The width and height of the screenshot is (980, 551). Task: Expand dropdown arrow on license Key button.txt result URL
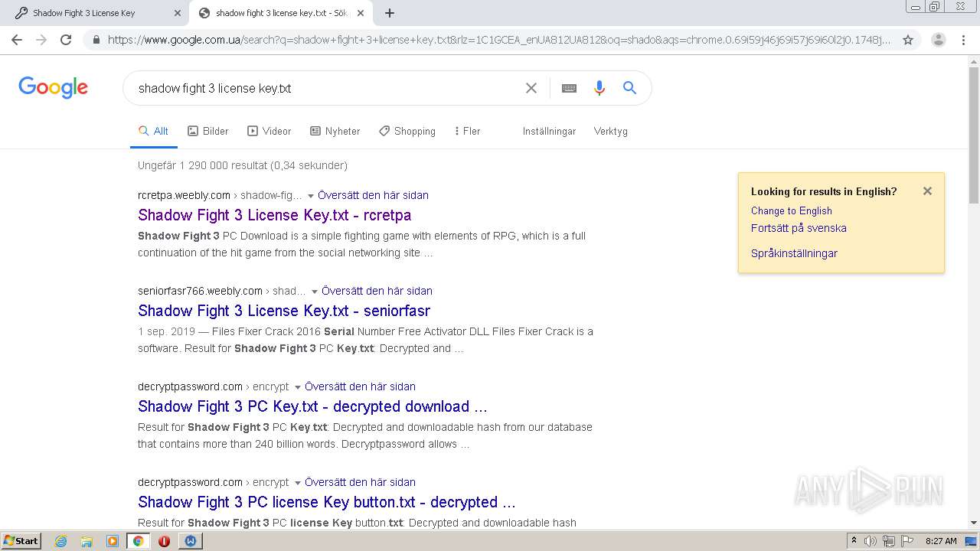[x=298, y=483]
